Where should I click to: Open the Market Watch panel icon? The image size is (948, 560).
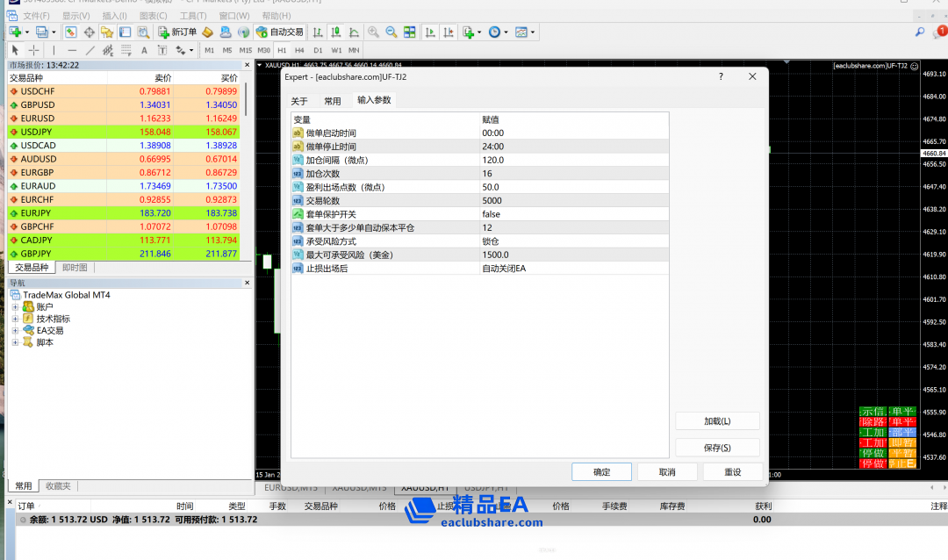tap(71, 32)
